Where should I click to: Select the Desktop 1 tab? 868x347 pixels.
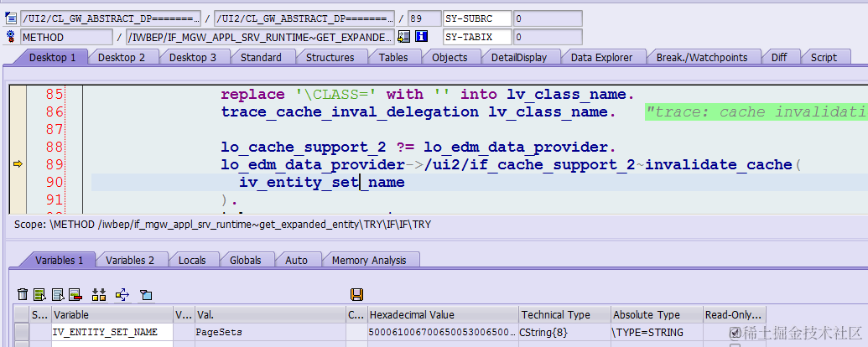click(x=52, y=57)
